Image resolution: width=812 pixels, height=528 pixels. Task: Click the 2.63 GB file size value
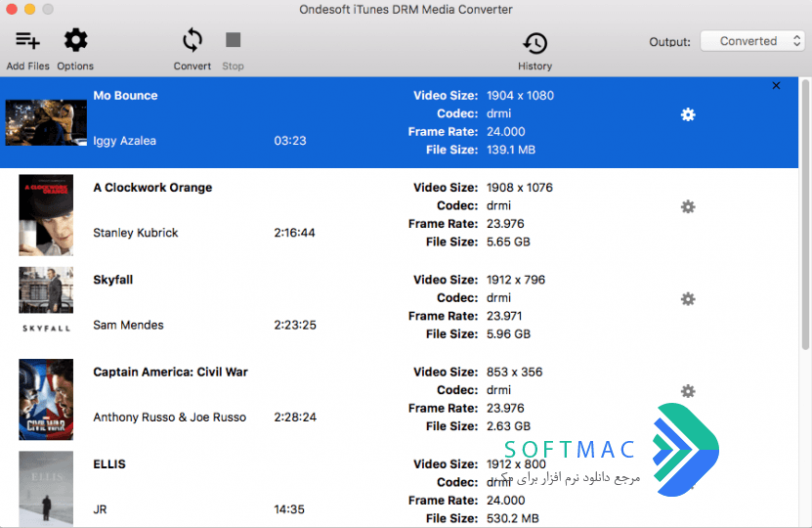508,426
